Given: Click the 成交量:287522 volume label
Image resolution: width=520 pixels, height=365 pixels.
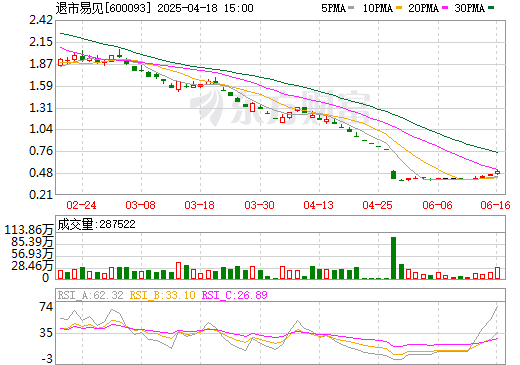Looking at the screenshot, I should point(96,224).
